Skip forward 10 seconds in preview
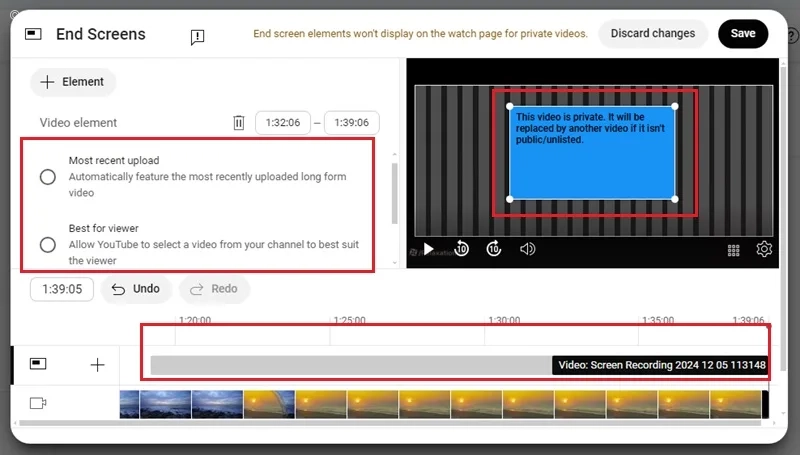Image resolution: width=800 pixels, height=455 pixels. pos(493,248)
